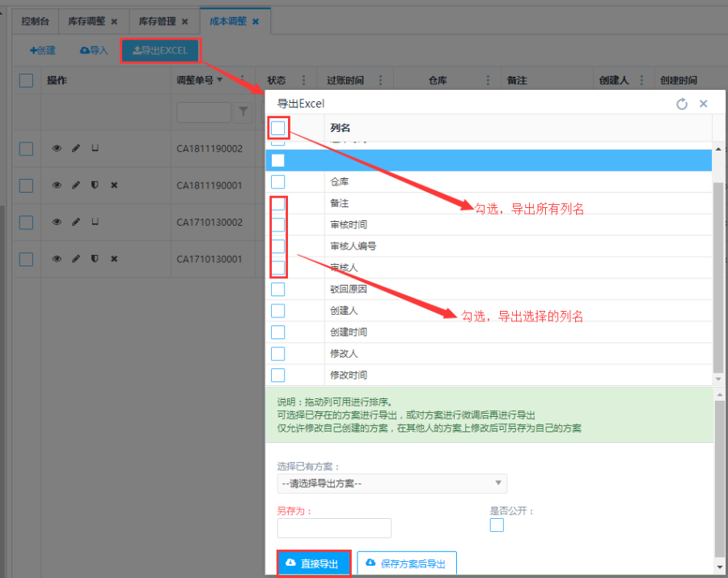The image size is (728, 578).
Task: Switch to the 控制台 tab
Action: point(35,21)
